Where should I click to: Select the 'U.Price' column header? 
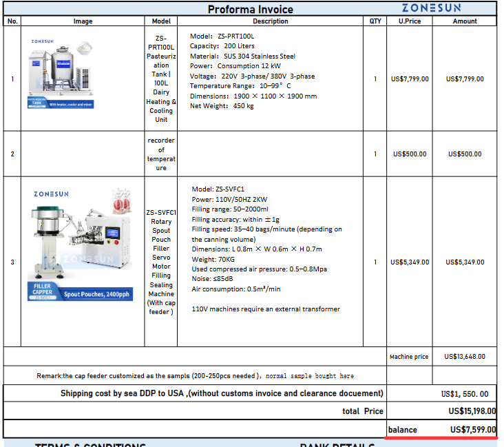[410, 21]
